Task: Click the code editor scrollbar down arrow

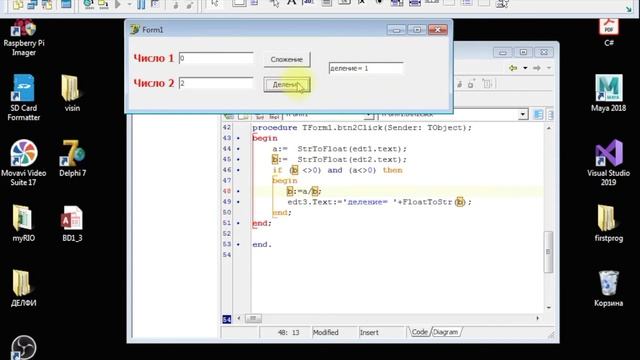Action: pyautogui.click(x=549, y=308)
